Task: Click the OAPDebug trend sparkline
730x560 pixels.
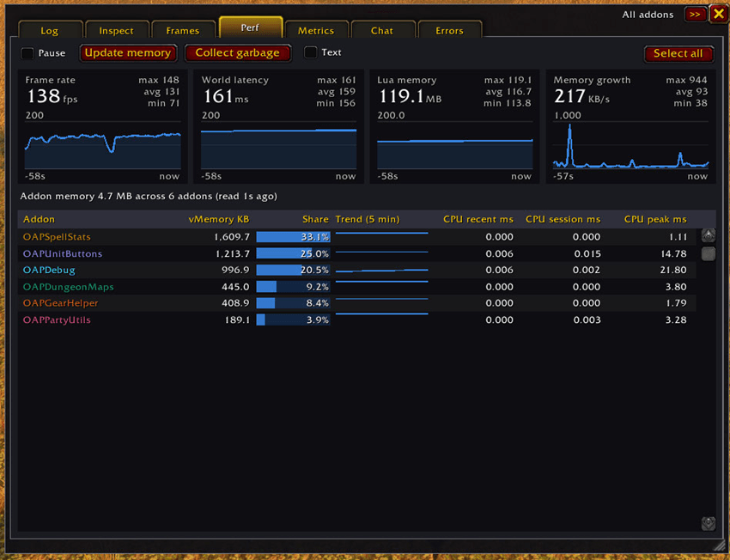Action: [x=382, y=270]
